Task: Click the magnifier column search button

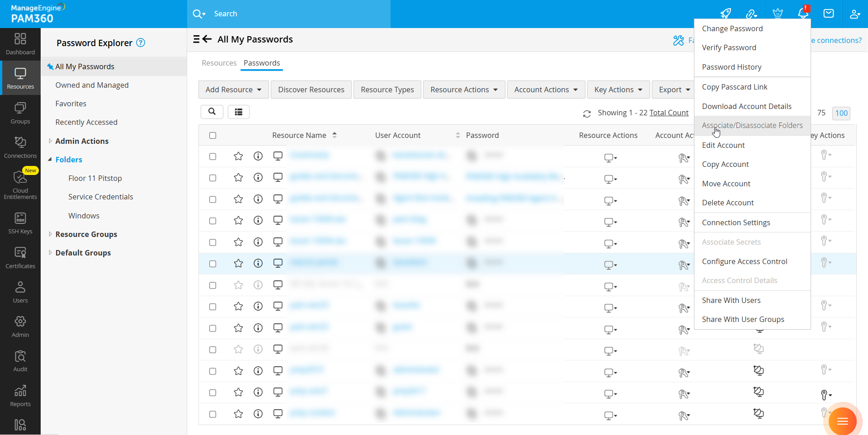Action: click(212, 112)
